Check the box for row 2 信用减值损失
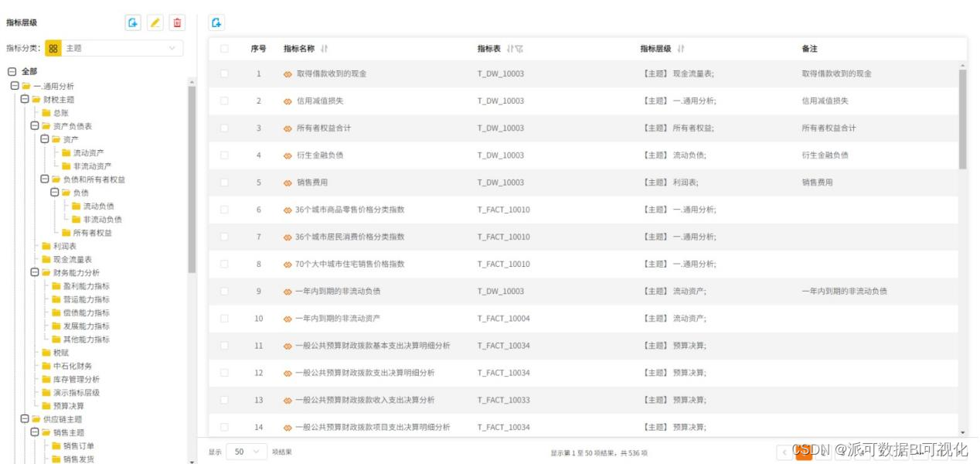 coord(224,101)
